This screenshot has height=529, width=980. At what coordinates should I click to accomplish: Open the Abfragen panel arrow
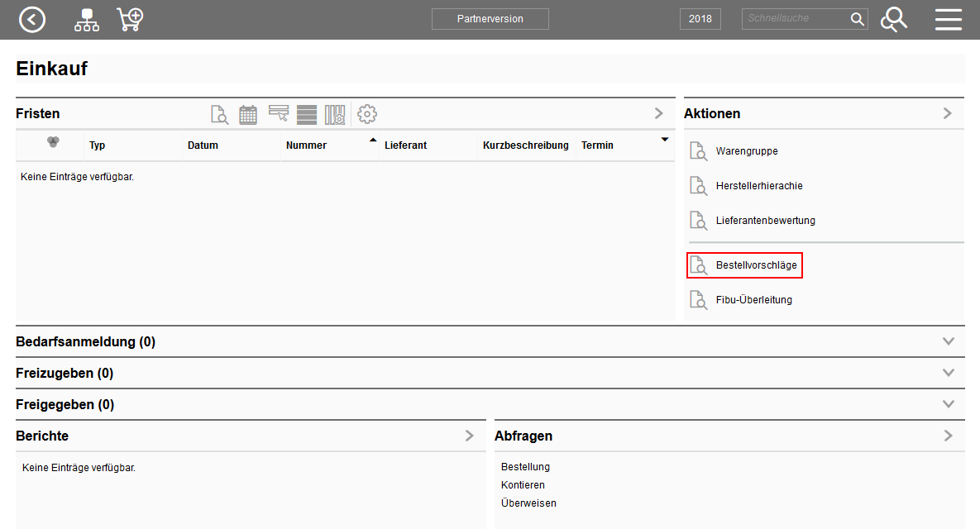click(948, 436)
